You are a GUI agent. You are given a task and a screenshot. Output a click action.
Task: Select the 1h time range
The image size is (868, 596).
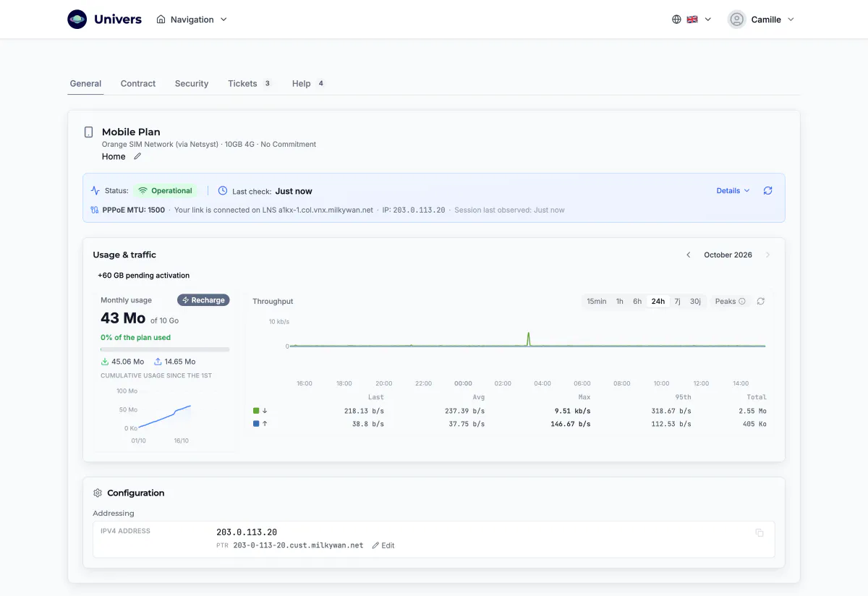tap(620, 302)
